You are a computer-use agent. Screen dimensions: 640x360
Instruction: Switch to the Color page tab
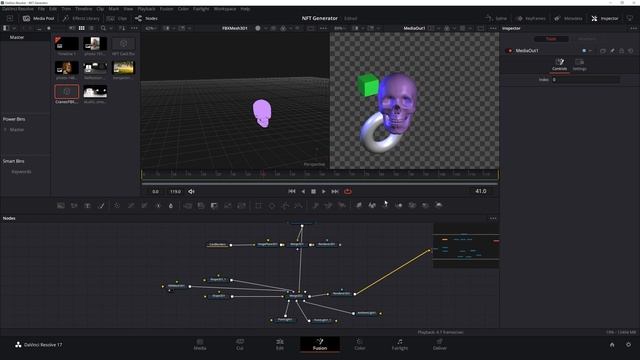point(360,344)
